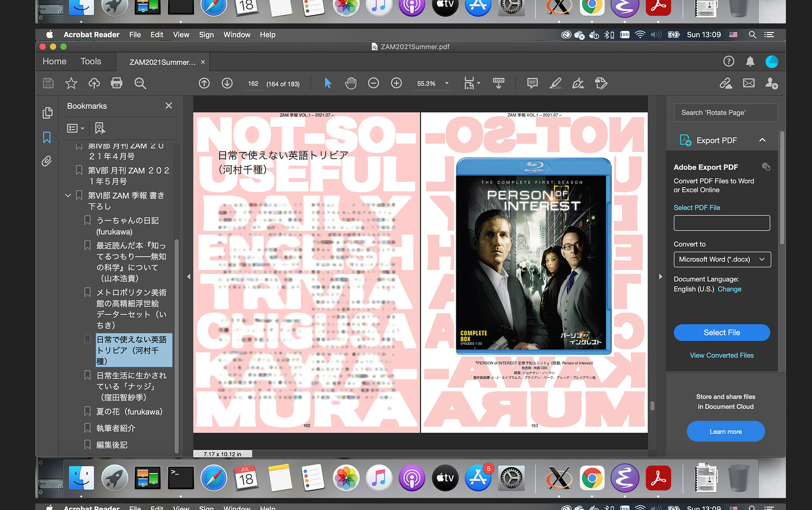This screenshot has width=812, height=510.
Task: Select bookmark うーちゃんの日記
Action: point(127,226)
